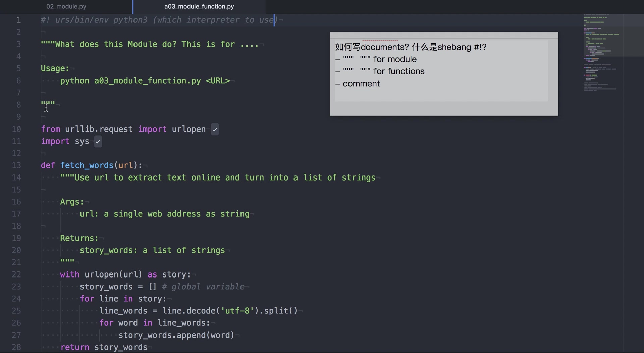The width and height of the screenshot is (644, 353).
Task: Click the '– comment' line in the note
Action: [358, 84]
